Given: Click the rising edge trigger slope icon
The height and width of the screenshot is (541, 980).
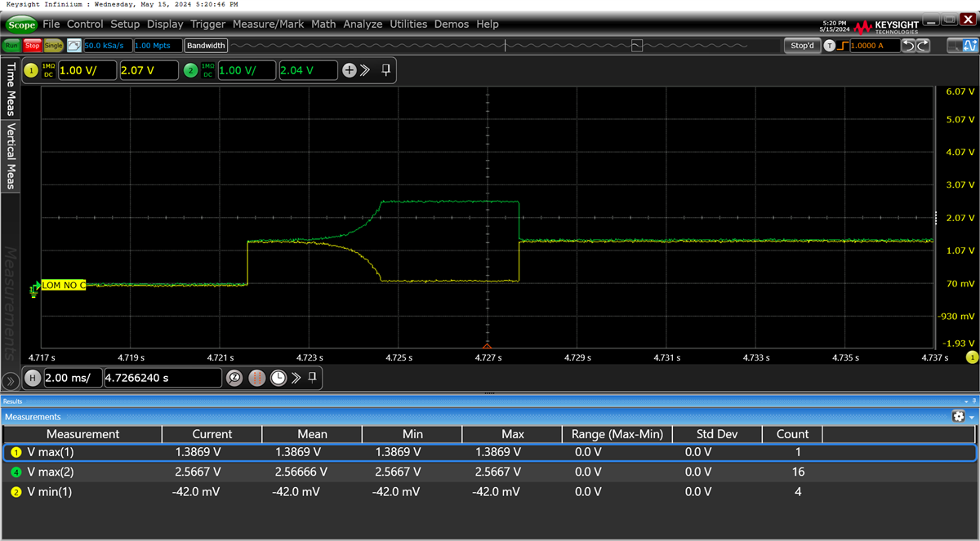Looking at the screenshot, I should [x=844, y=46].
